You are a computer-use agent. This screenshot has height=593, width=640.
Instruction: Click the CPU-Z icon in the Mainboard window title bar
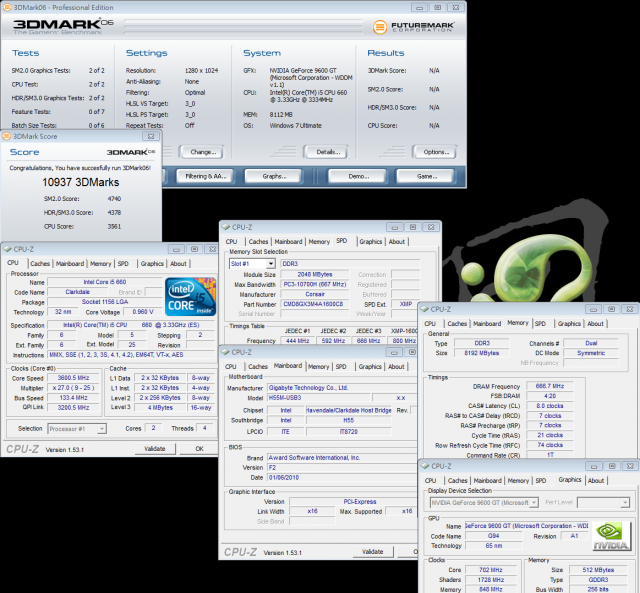point(225,352)
